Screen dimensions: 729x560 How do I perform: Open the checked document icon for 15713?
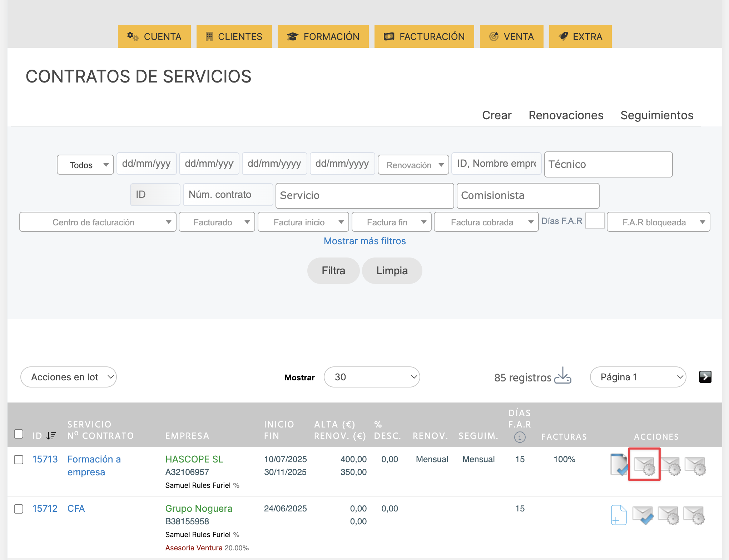[x=619, y=465]
